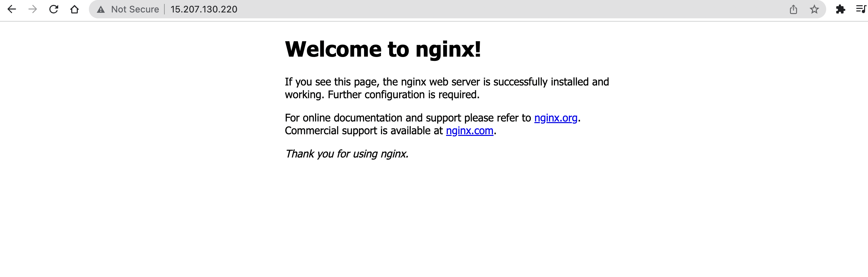Open the nginx.org documentation link
This screenshot has height=277, width=868.
(556, 118)
